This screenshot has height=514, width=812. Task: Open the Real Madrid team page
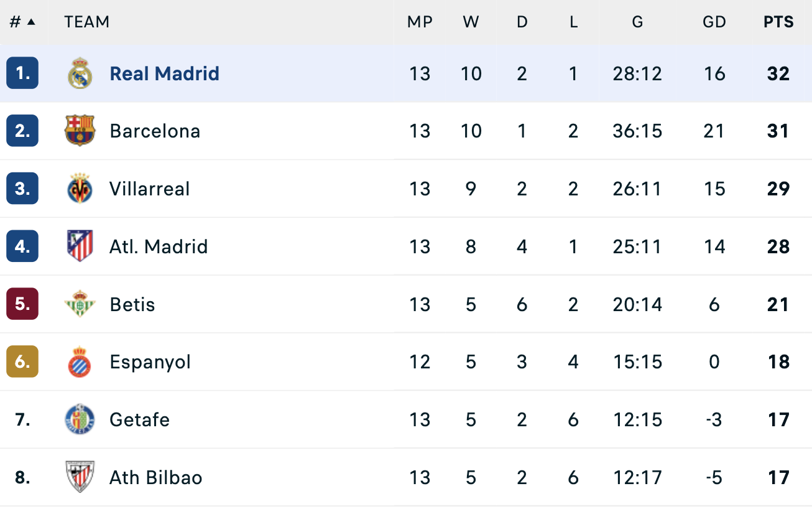coord(164,73)
